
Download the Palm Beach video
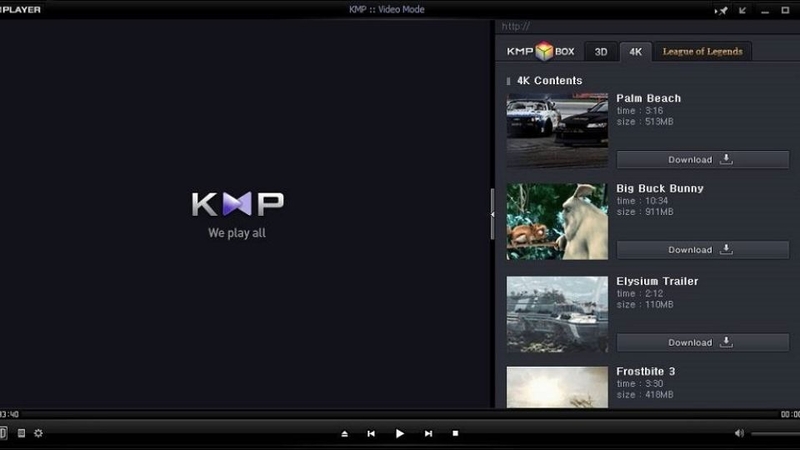click(703, 160)
